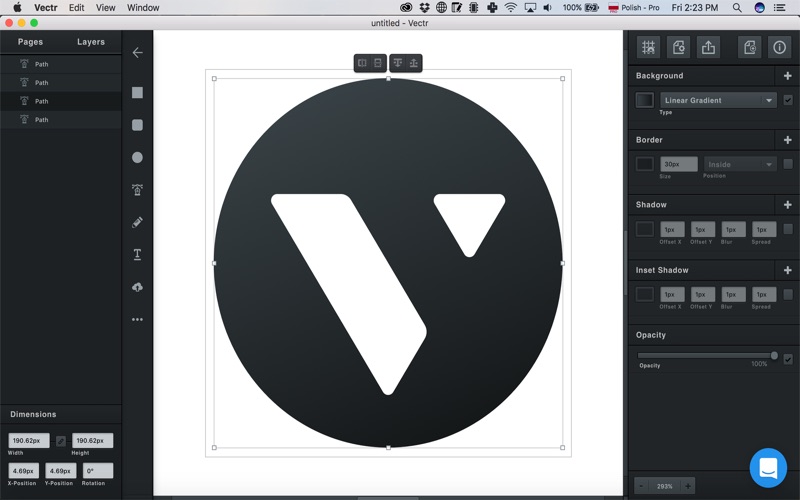Click the Shadow Blur field
This screenshot has width=800, height=500.
(733, 230)
